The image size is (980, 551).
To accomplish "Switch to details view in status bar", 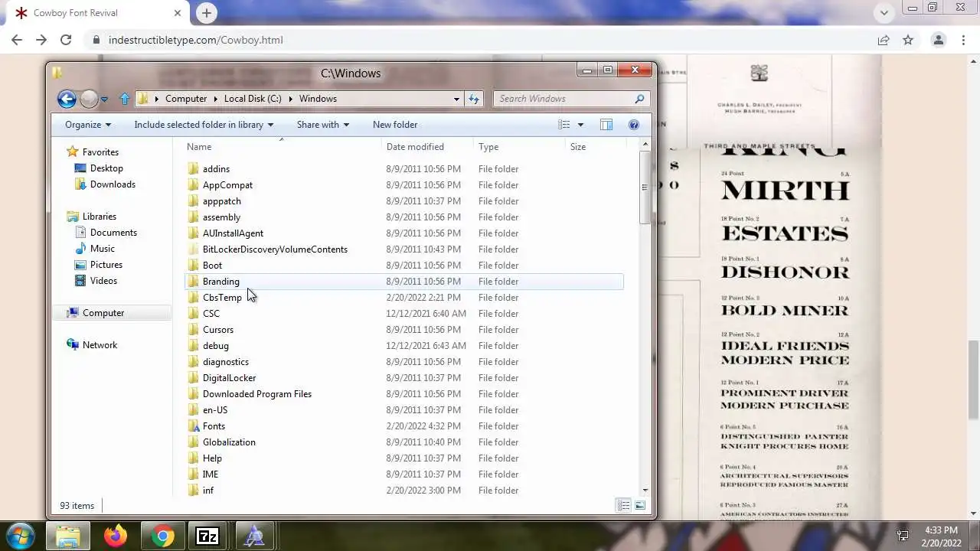I will (x=624, y=505).
